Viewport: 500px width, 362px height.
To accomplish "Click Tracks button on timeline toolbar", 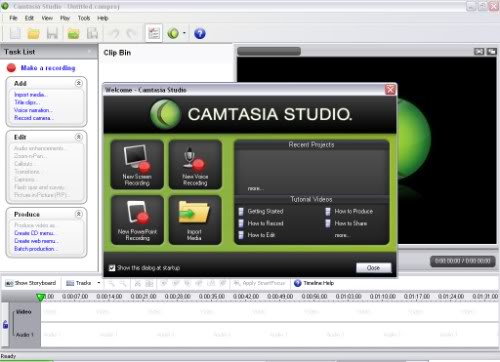I will pos(79,283).
